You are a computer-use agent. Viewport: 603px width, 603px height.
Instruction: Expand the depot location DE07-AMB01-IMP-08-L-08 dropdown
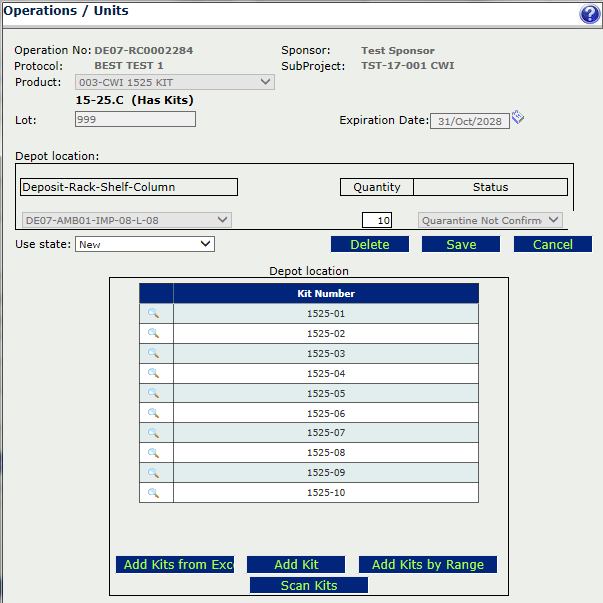127,220
